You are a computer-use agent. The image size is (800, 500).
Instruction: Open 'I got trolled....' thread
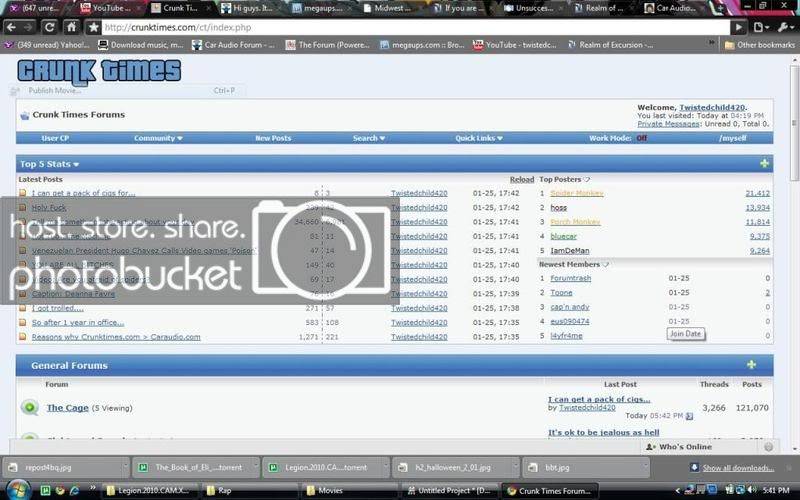click(58, 308)
